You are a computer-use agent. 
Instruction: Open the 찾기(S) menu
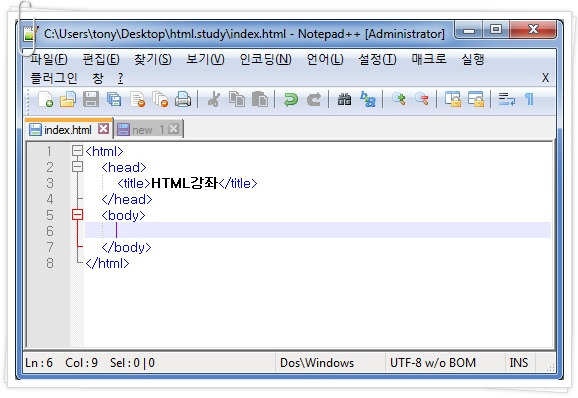point(153,59)
